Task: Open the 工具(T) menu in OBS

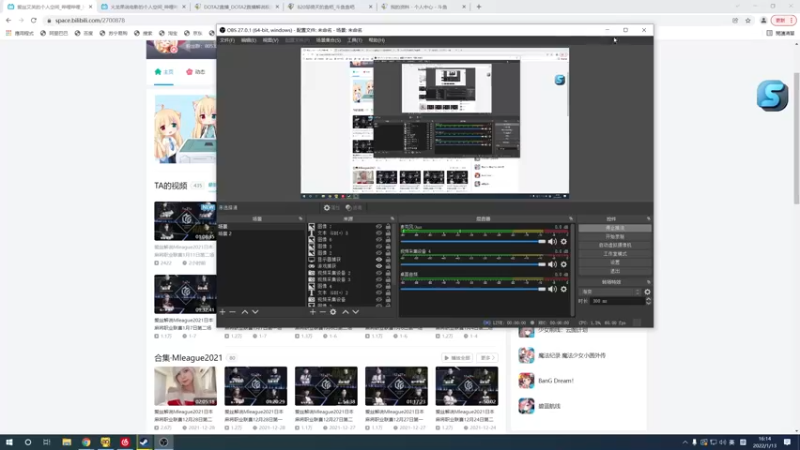Action: (x=355, y=40)
